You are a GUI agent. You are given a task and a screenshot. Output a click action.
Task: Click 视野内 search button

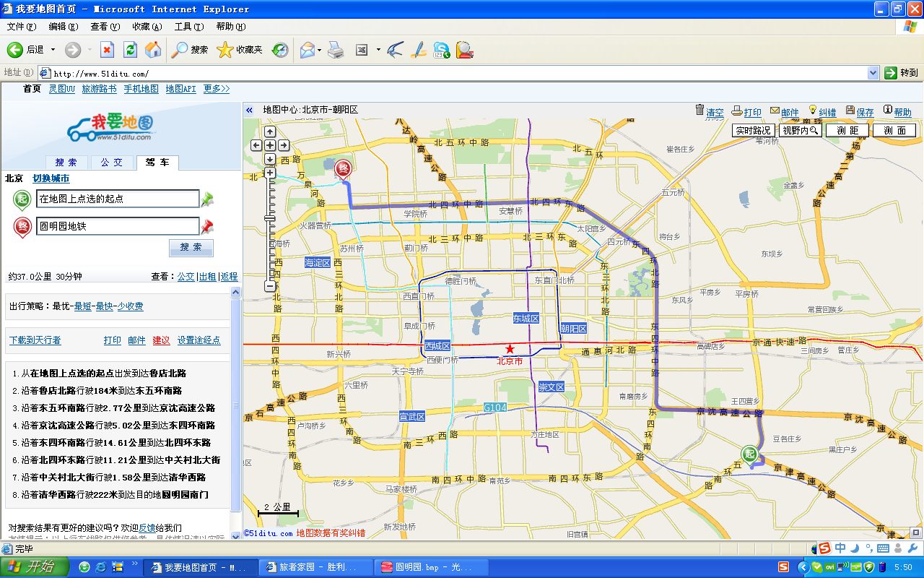pos(801,131)
